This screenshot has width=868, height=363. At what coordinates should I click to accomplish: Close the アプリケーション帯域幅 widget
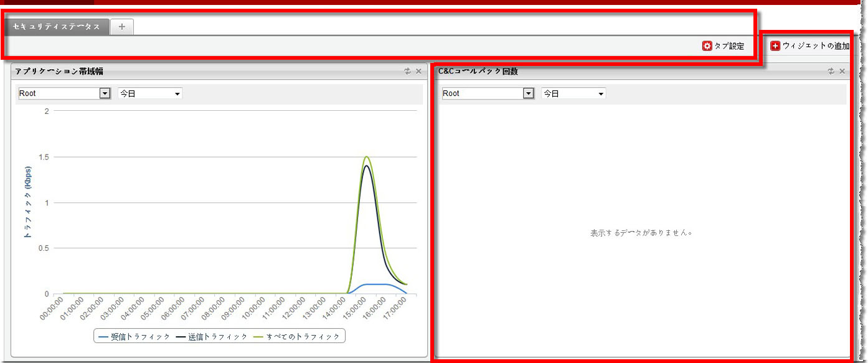[418, 72]
